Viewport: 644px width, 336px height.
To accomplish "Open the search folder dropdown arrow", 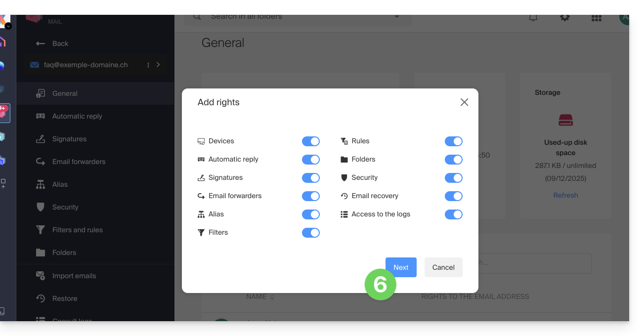I will 396,17.
